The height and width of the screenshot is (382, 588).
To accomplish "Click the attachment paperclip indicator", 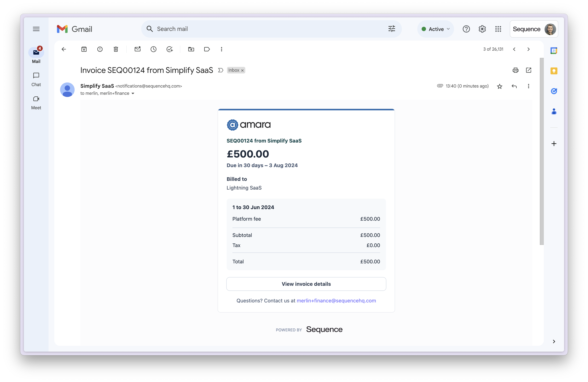I will tap(440, 86).
